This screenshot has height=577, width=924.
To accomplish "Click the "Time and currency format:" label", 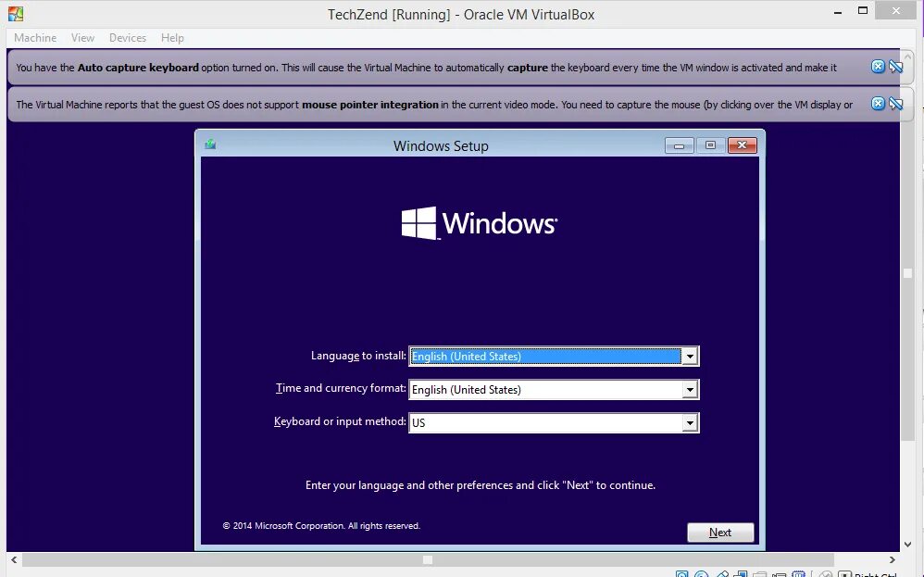I will pos(341,388).
